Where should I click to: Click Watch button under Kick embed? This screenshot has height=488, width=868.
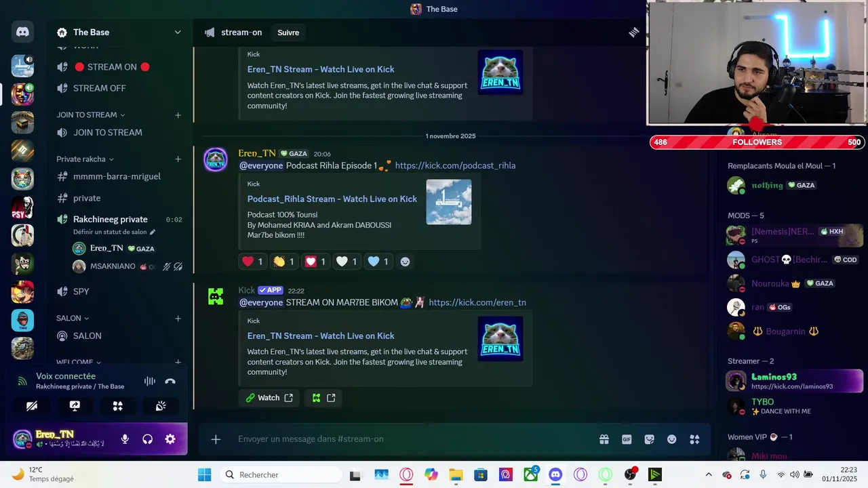[x=269, y=398]
